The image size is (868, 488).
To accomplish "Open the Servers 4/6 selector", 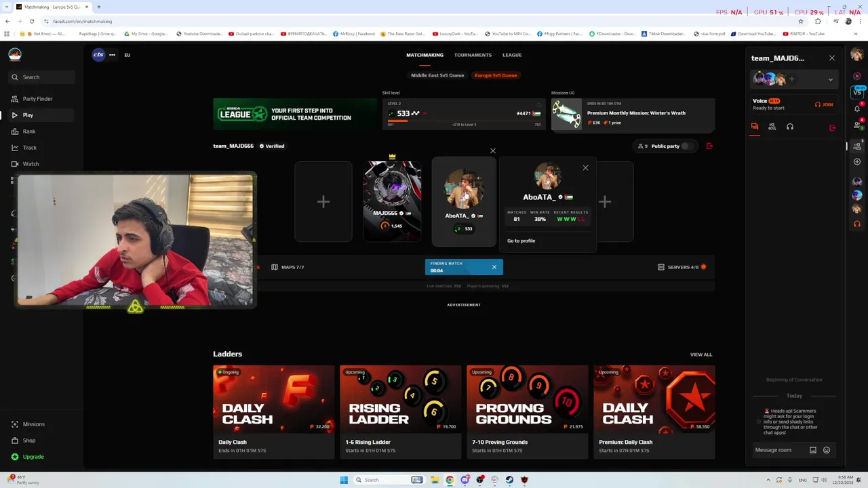I will pyautogui.click(x=682, y=267).
